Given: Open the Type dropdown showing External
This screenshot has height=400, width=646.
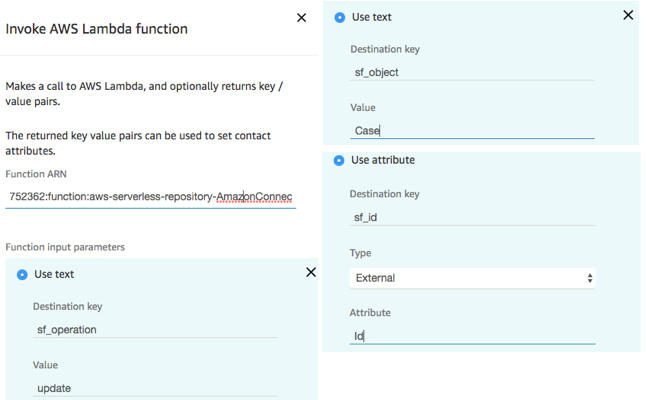Looking at the screenshot, I should pos(473,278).
